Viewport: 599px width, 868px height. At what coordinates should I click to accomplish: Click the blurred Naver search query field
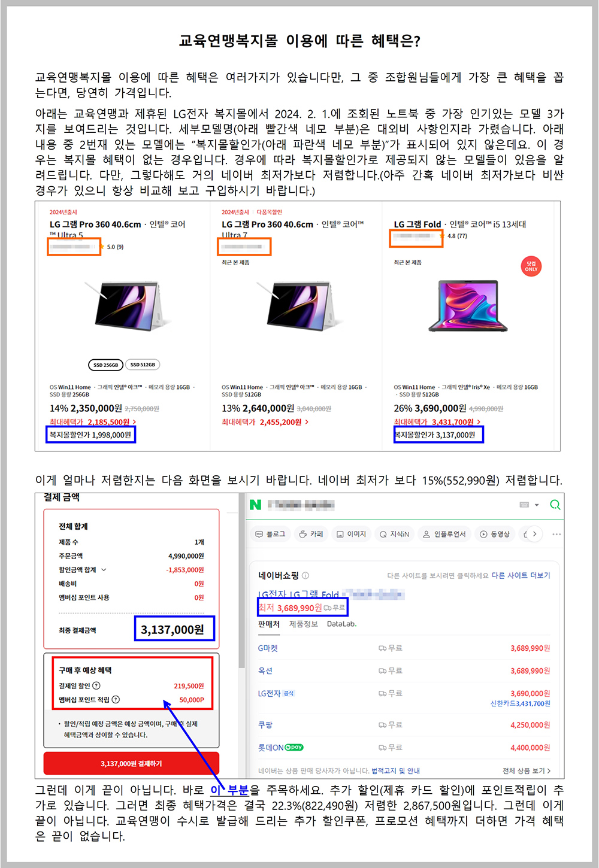[x=301, y=505]
